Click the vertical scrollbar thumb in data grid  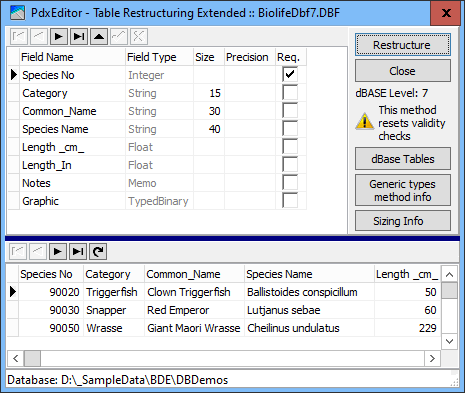[x=449, y=291]
